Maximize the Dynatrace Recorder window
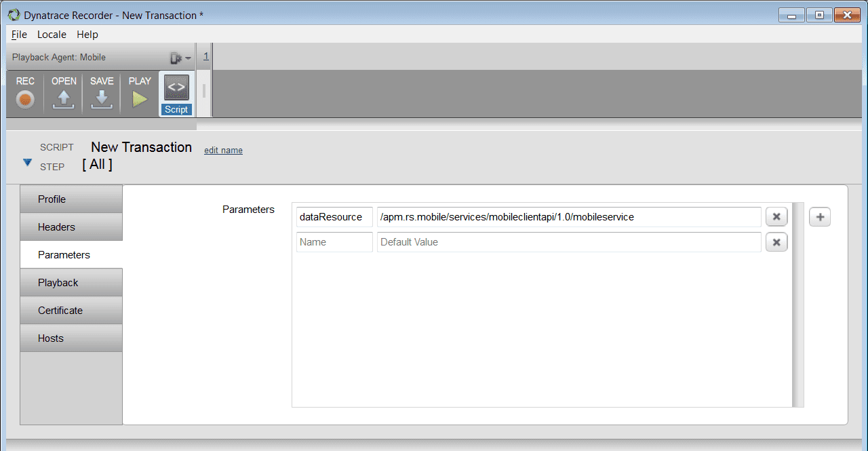The height and width of the screenshot is (451, 868). (819, 15)
